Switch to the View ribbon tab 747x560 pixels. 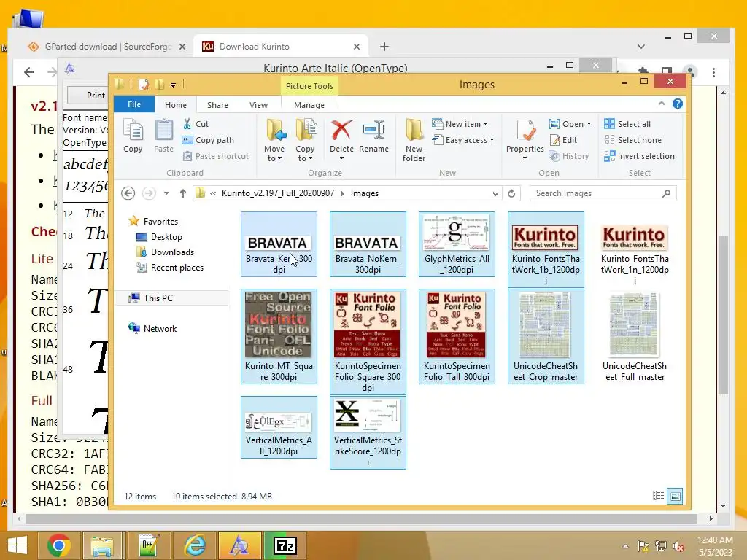point(259,105)
